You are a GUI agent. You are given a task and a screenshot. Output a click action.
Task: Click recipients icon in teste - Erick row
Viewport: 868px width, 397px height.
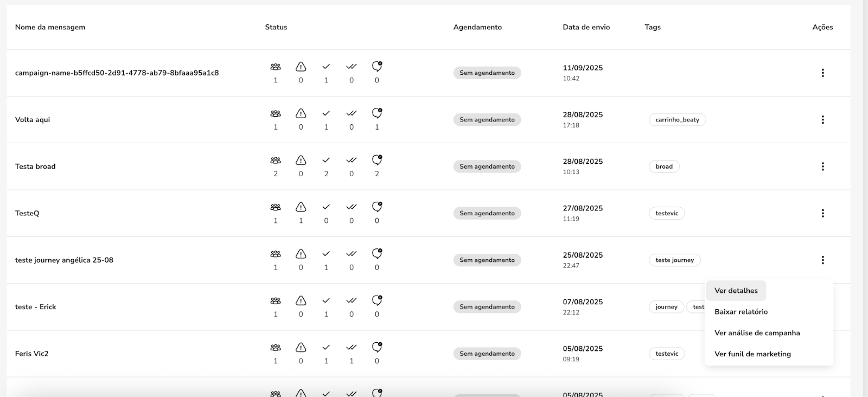[276, 301]
